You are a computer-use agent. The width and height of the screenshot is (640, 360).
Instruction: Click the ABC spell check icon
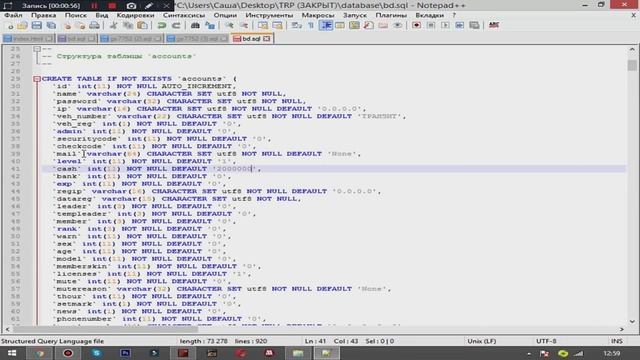click(494, 26)
